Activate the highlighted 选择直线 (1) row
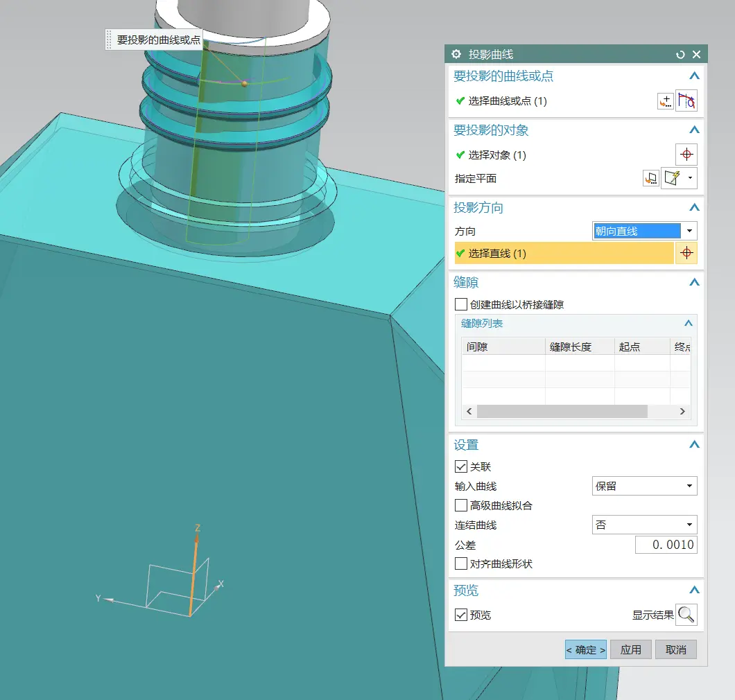Viewport: 735px width, 700px height. tap(564, 253)
